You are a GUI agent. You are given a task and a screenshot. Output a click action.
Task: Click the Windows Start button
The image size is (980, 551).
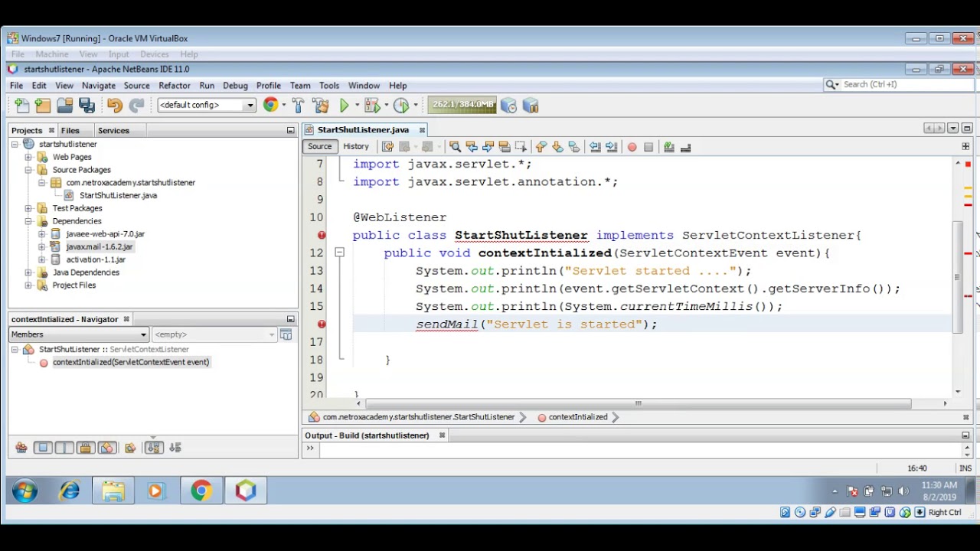[x=25, y=491]
